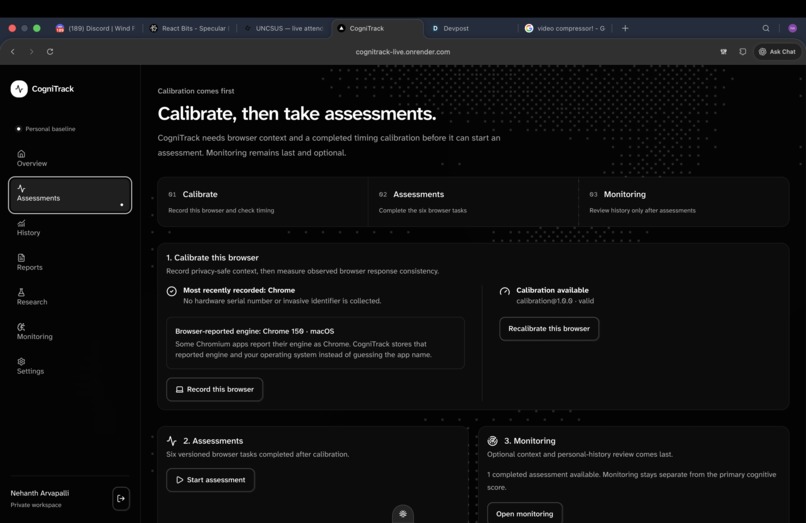Click the Overview home icon

coord(21,154)
